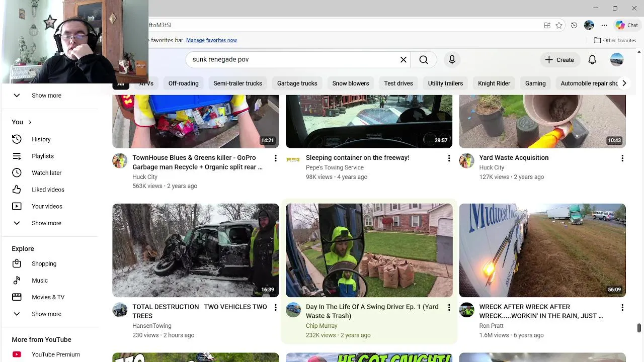The image size is (644, 362).
Task: Expand the You section chevron
Action: (30, 122)
